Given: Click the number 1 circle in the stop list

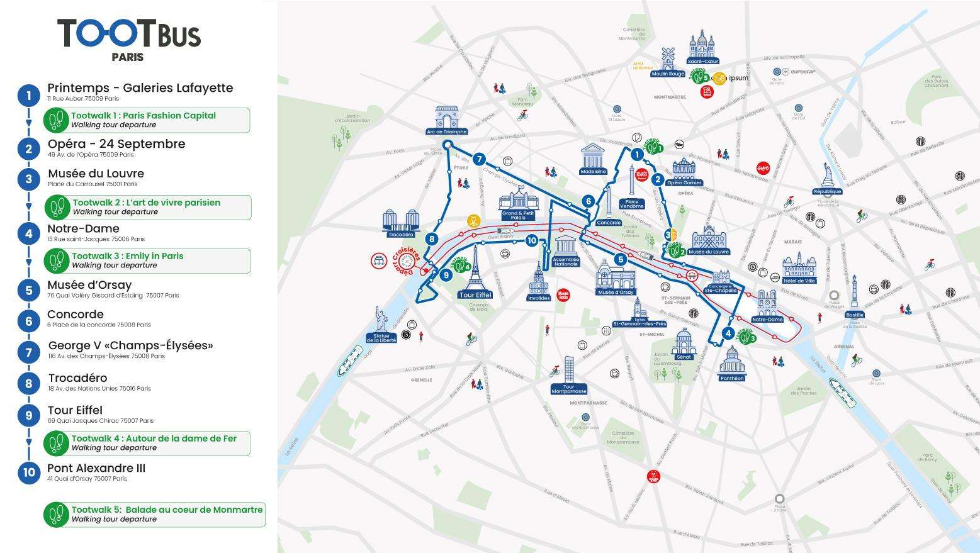Looking at the screenshot, I should tap(28, 96).
